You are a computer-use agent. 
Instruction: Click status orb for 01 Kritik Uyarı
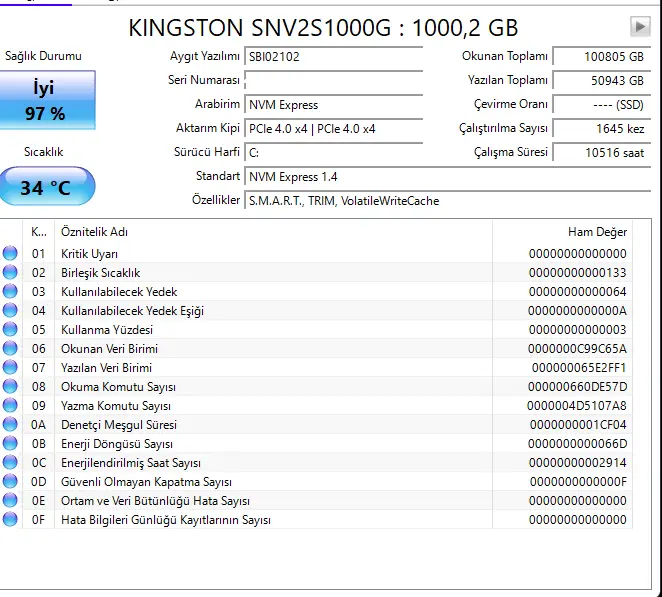10,253
